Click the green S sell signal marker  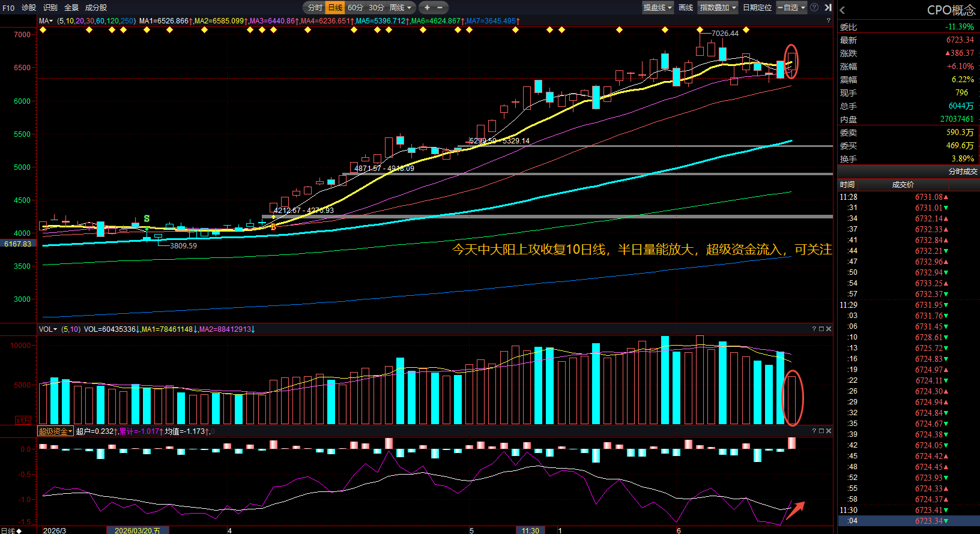[x=147, y=218]
